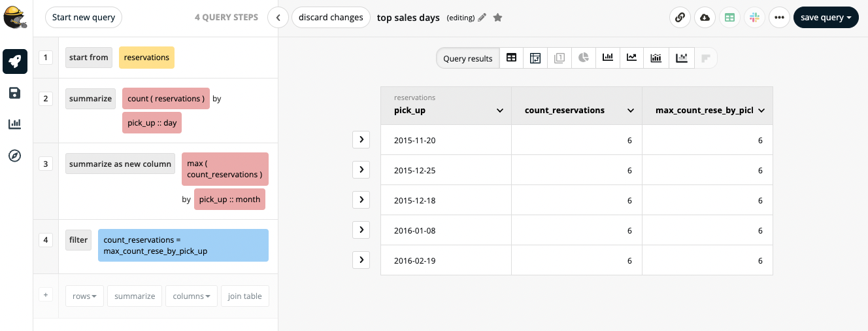Open the more options ellipsis menu

click(779, 18)
